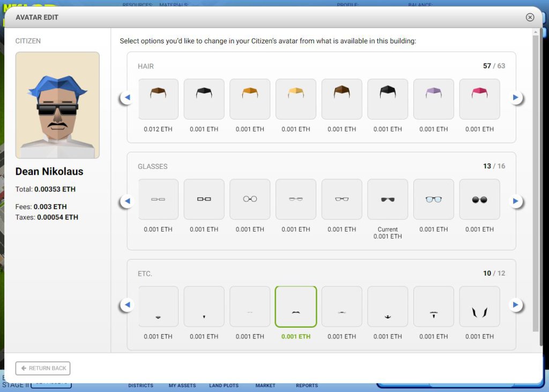Select the 0.012 ETH brown hair option

pyautogui.click(x=158, y=99)
